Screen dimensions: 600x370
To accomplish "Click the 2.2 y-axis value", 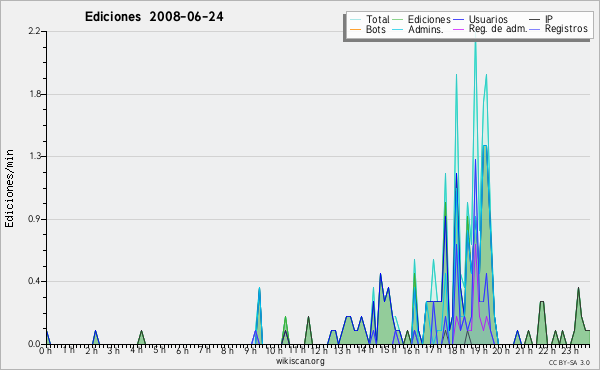I will point(34,31).
